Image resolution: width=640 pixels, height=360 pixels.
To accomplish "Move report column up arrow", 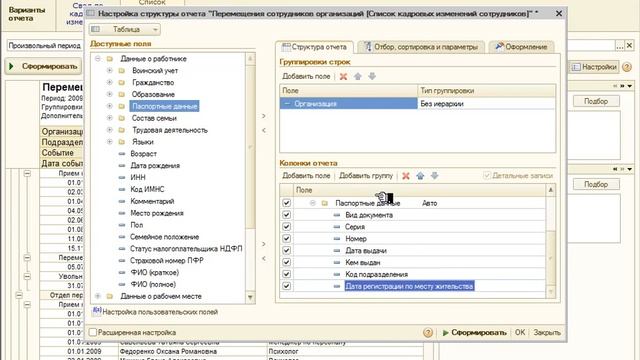I will pyautogui.click(x=420, y=176).
